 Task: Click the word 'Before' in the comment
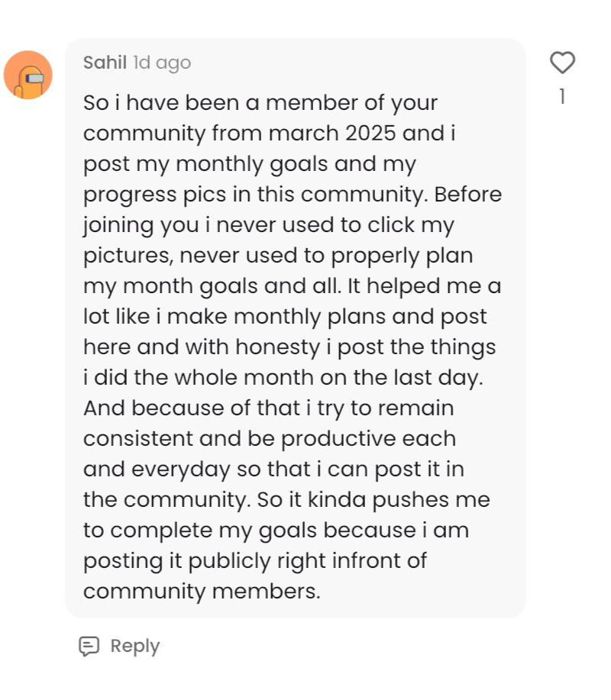tap(468, 195)
